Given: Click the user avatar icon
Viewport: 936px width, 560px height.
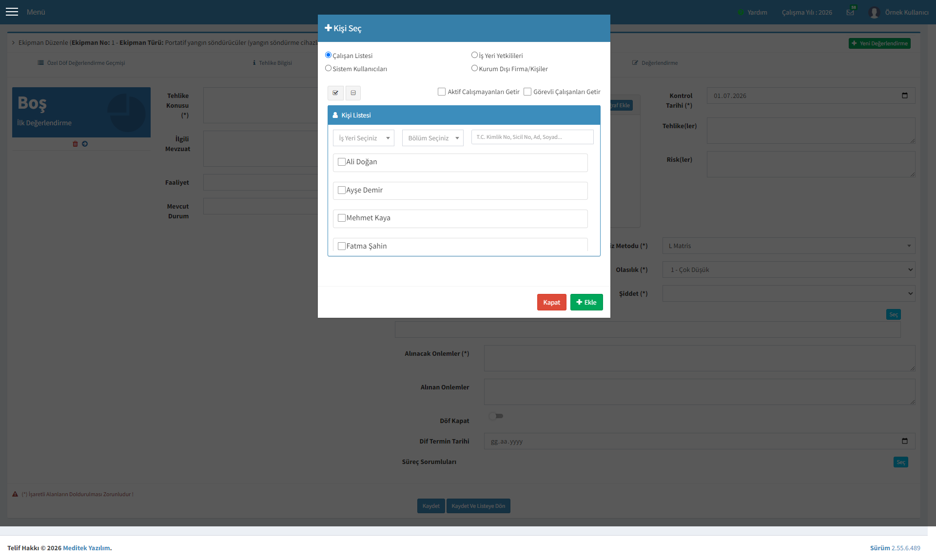Looking at the screenshot, I should (874, 12).
